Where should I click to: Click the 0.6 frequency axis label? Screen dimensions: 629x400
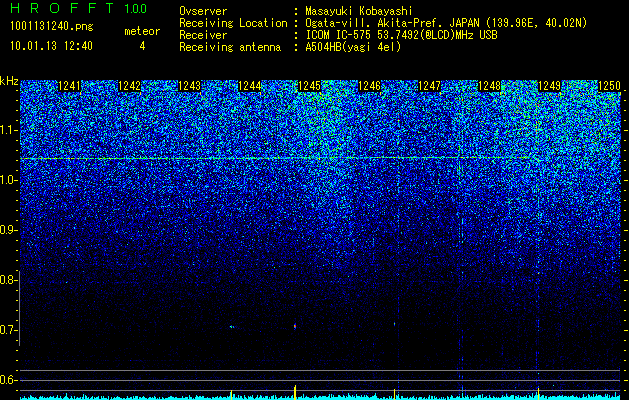7,380
